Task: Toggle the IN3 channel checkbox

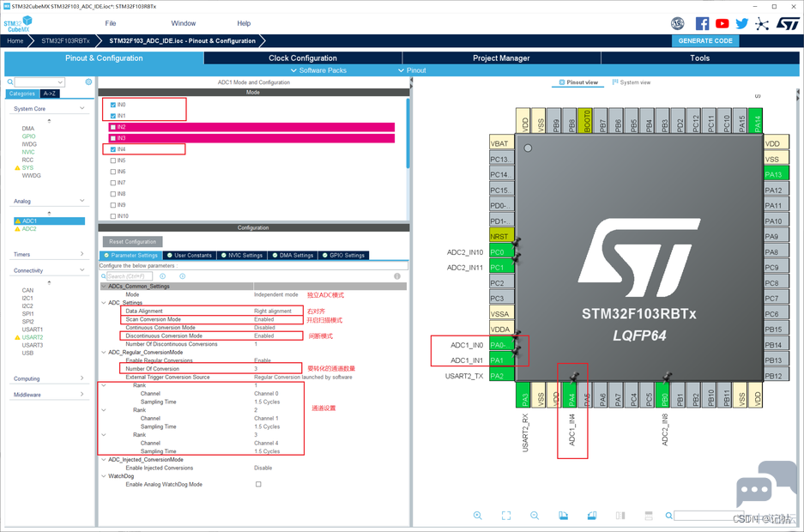Action: click(113, 138)
